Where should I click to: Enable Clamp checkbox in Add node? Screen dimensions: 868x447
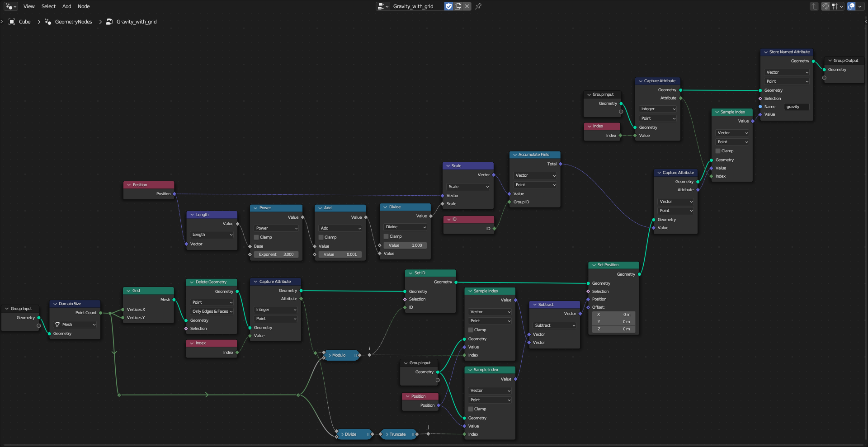coord(321,237)
